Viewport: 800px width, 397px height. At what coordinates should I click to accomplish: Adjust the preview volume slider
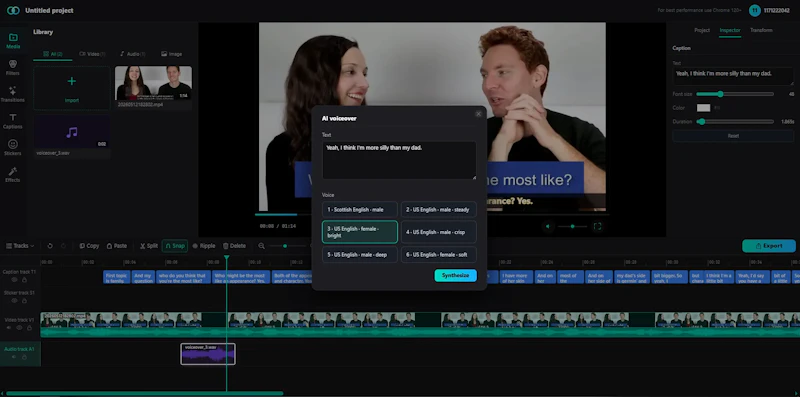click(x=572, y=227)
